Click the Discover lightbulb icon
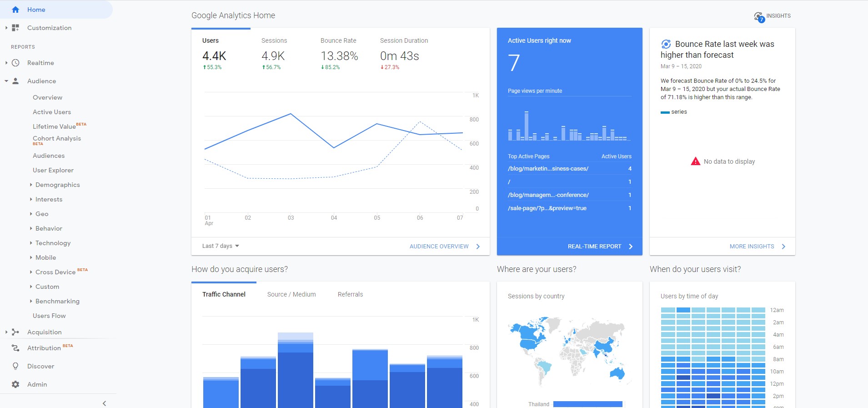Image resolution: width=868 pixels, height=408 pixels. tap(15, 366)
